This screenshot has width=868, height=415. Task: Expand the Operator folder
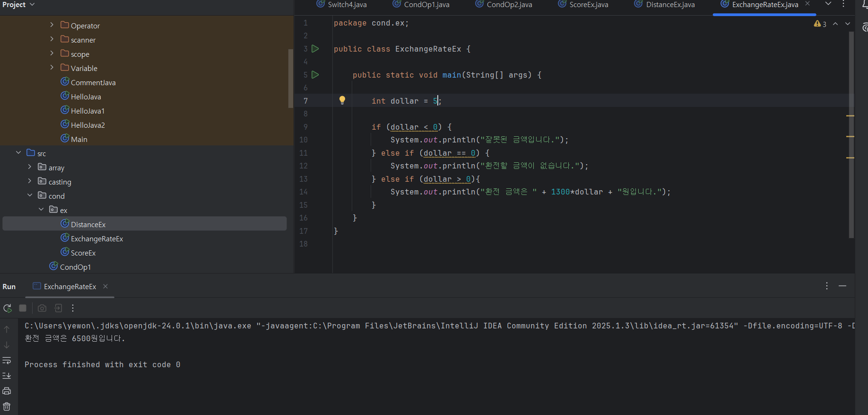tap(52, 25)
